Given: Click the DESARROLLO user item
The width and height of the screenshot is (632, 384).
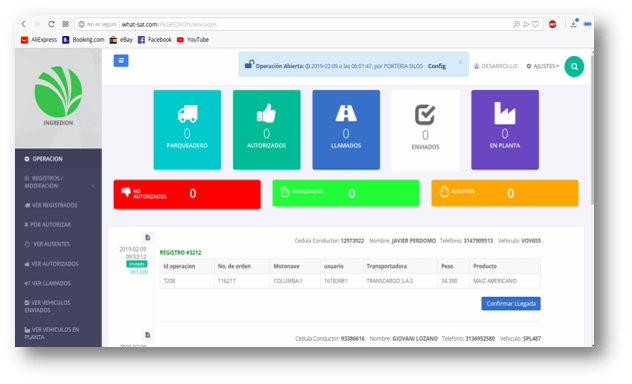Looking at the screenshot, I should (495, 66).
